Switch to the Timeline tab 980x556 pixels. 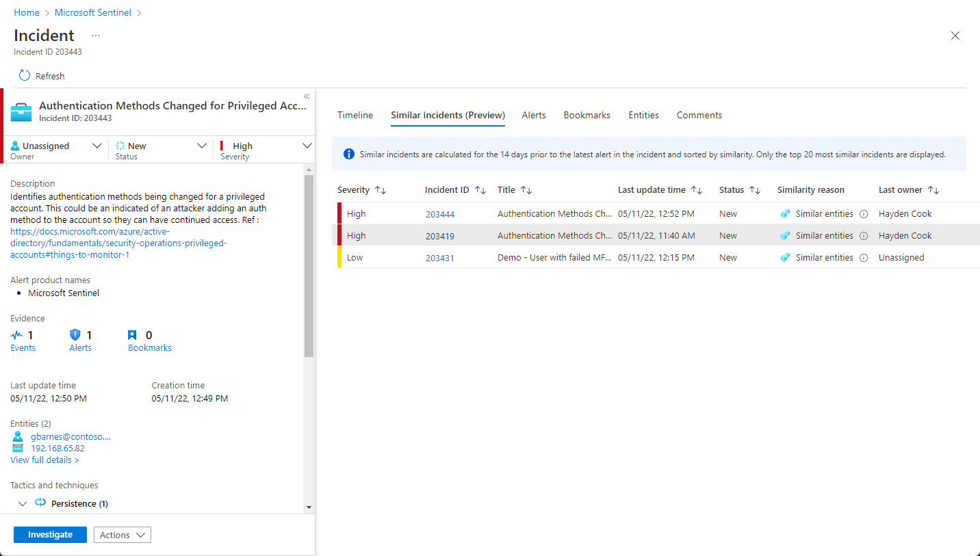click(355, 115)
